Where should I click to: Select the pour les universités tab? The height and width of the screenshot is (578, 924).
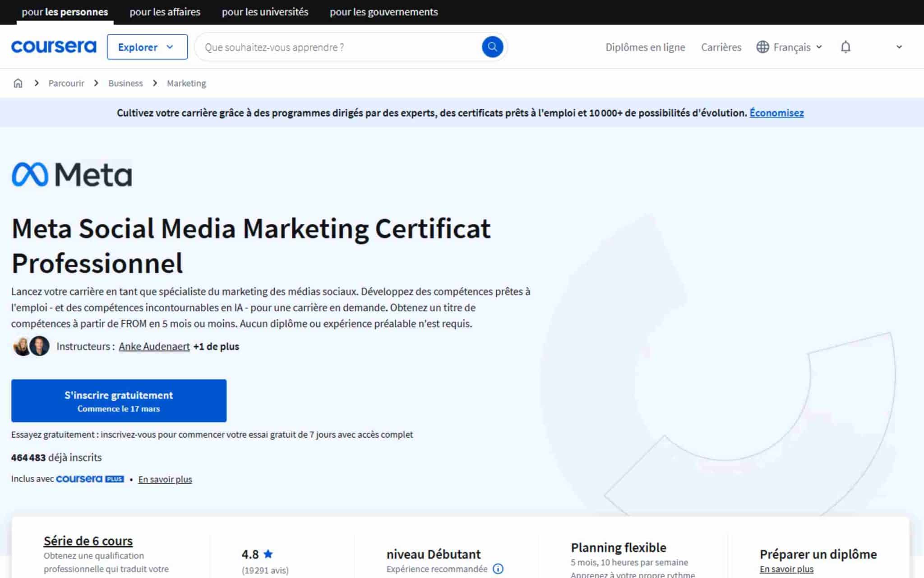(265, 12)
